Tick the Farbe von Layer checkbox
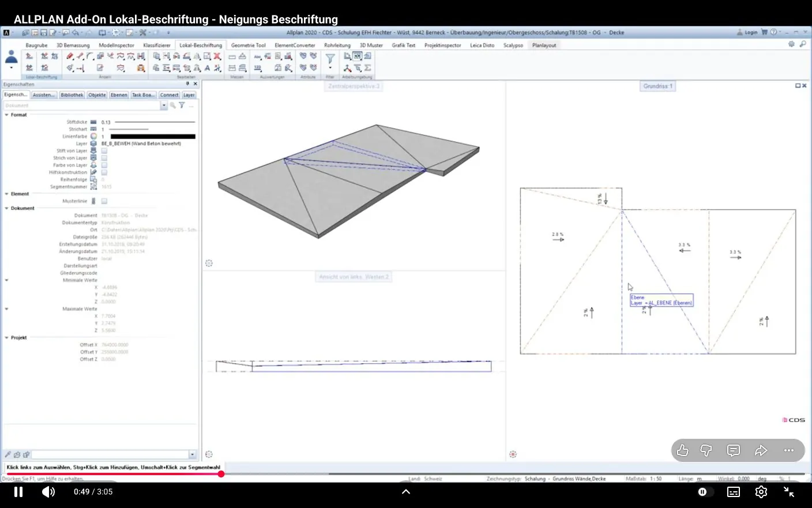 (x=104, y=165)
